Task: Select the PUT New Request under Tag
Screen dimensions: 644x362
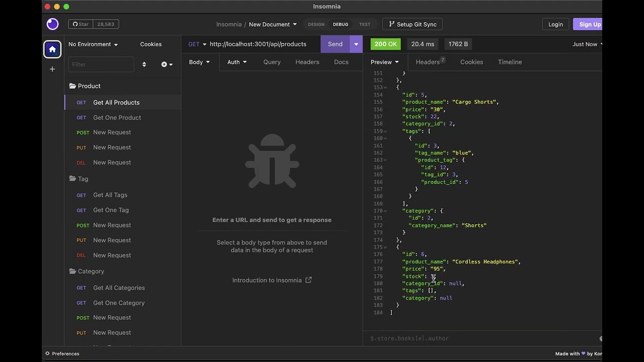Action: (123, 240)
